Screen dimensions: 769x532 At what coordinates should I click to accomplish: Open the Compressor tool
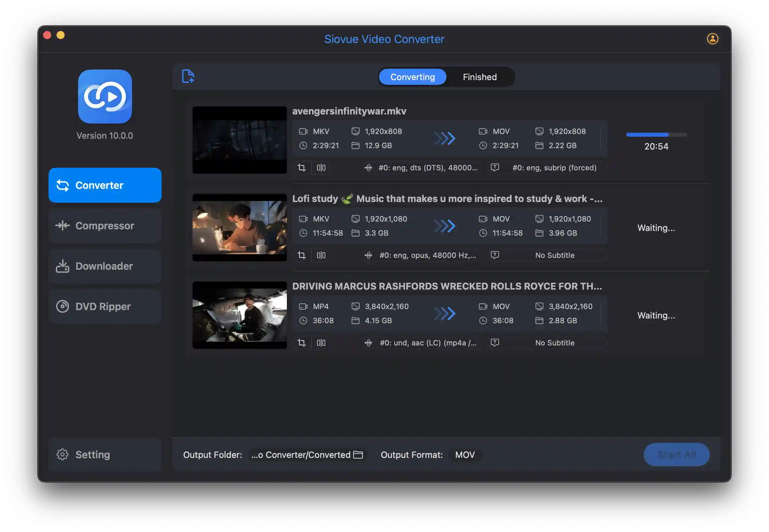click(x=105, y=225)
